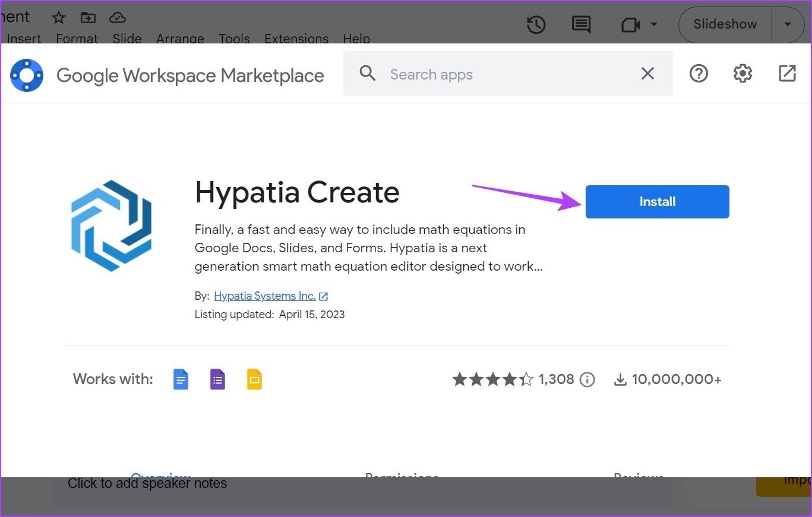Screen dimensions: 812x517
Task: Click the Hypatia Create app logo
Action: point(112,226)
